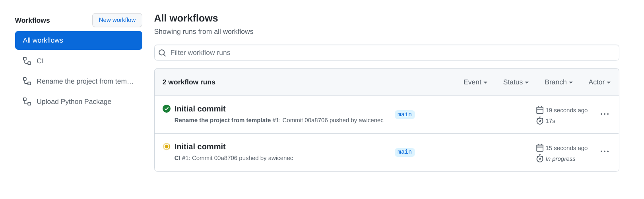
Task: Click stopwatch icon beside 17s
Action: click(x=540, y=121)
